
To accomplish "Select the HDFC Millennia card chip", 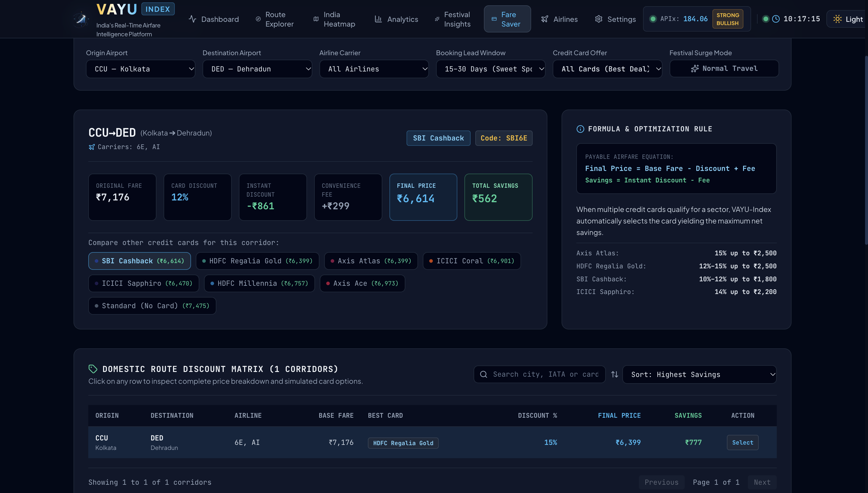I will tap(259, 283).
